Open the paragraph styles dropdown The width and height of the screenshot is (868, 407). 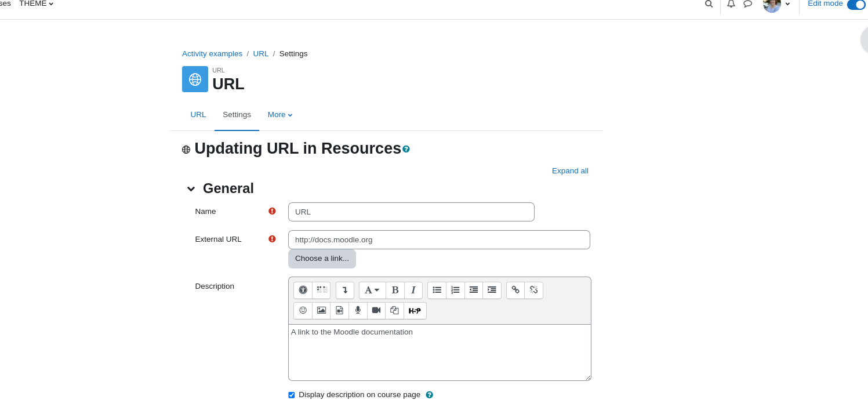coord(372,290)
